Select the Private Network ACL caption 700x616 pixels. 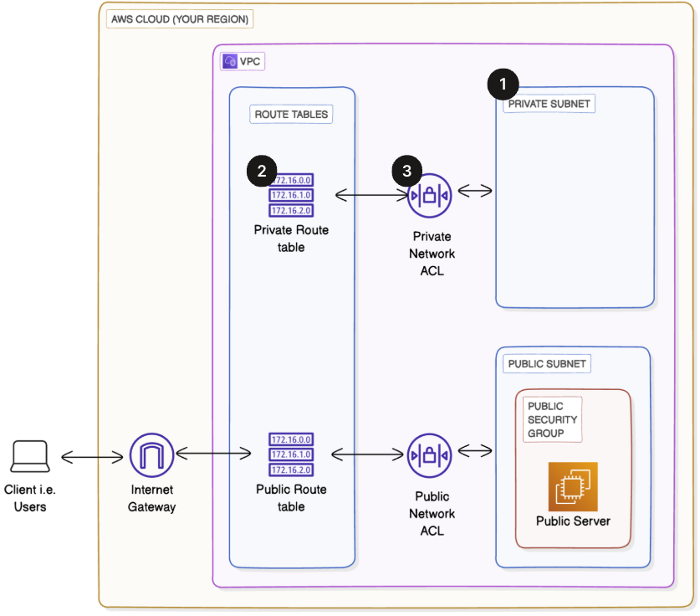pos(432,254)
